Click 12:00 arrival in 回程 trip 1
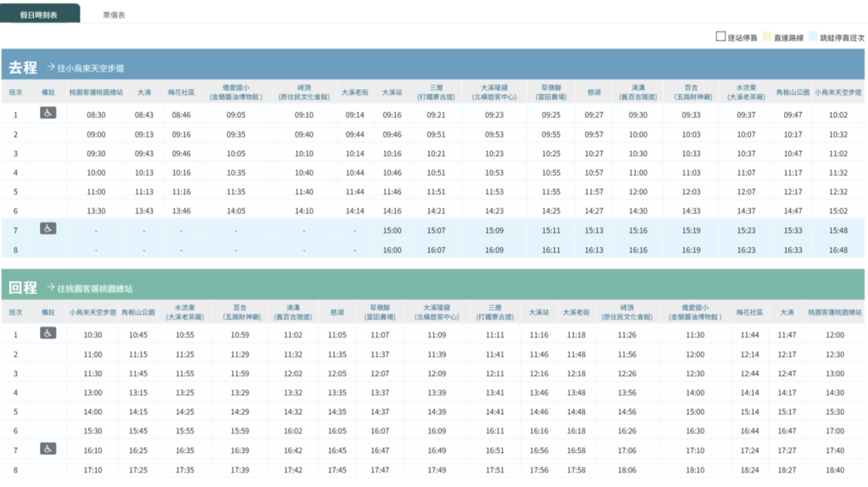The height and width of the screenshot is (487, 868). [x=835, y=335]
